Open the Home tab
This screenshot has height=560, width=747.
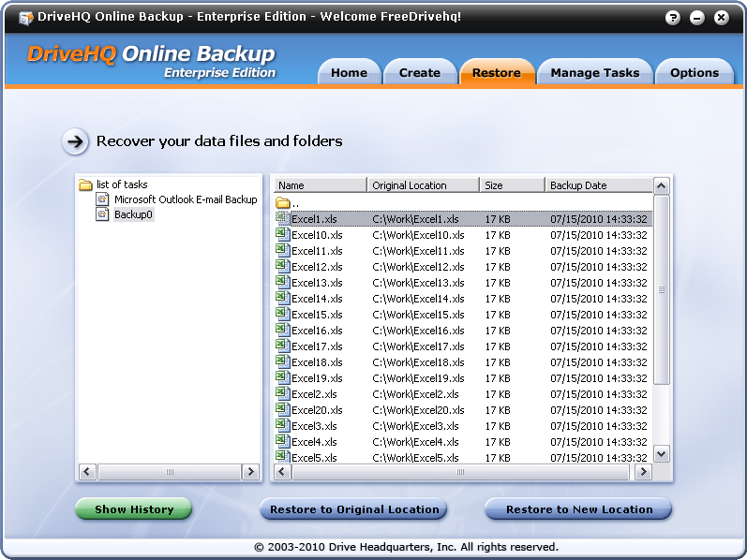349,73
